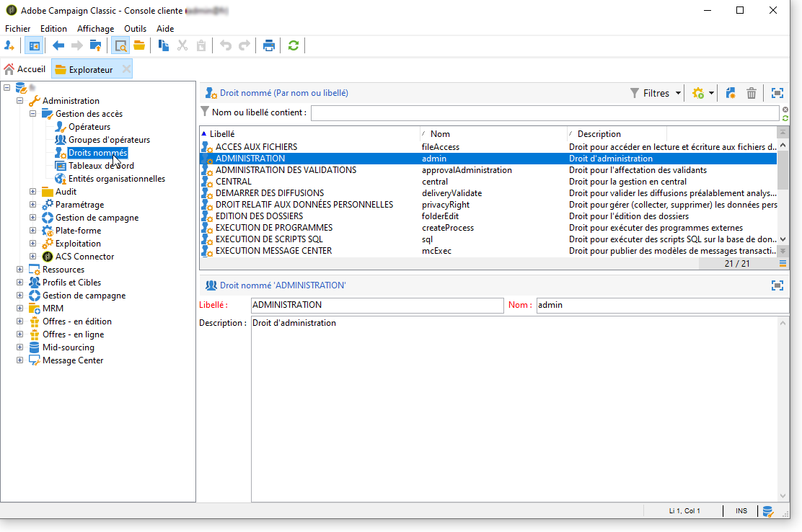Click the blue back arrow icon

click(x=58, y=45)
